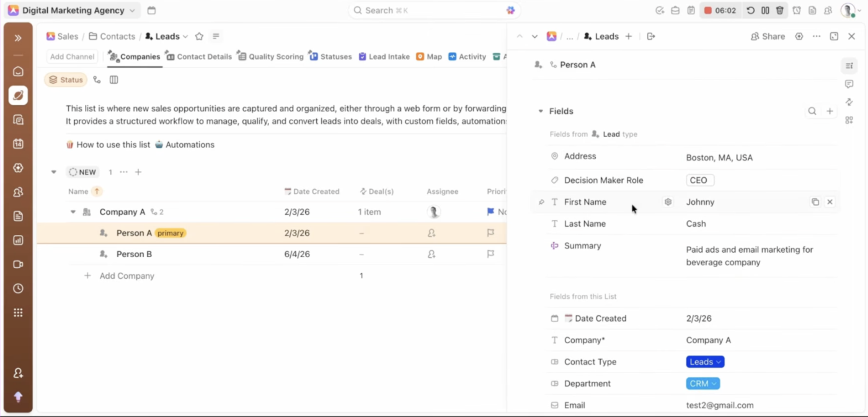868x417 pixels.
Task: Open the calendar icon in left sidebar
Action: point(18,144)
